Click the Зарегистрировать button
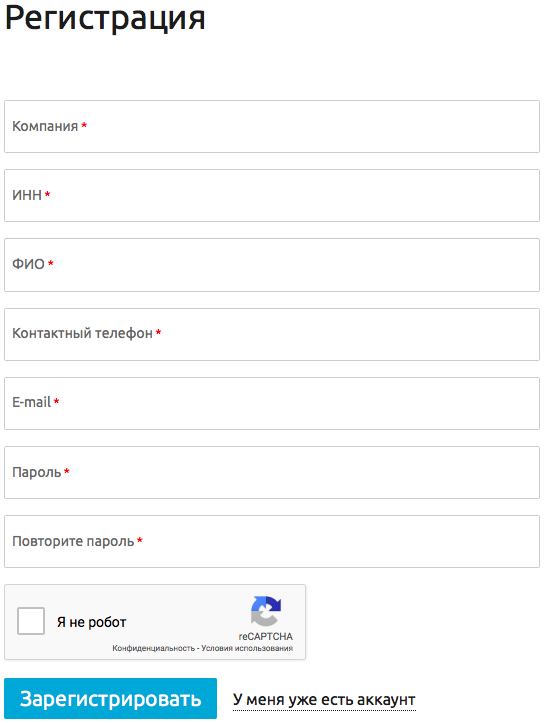 pos(110,699)
